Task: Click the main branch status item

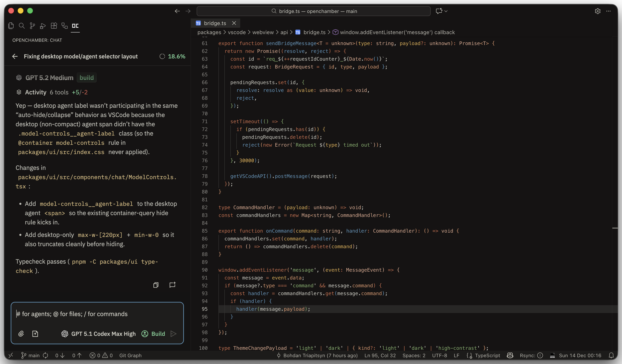Action: click(x=31, y=355)
